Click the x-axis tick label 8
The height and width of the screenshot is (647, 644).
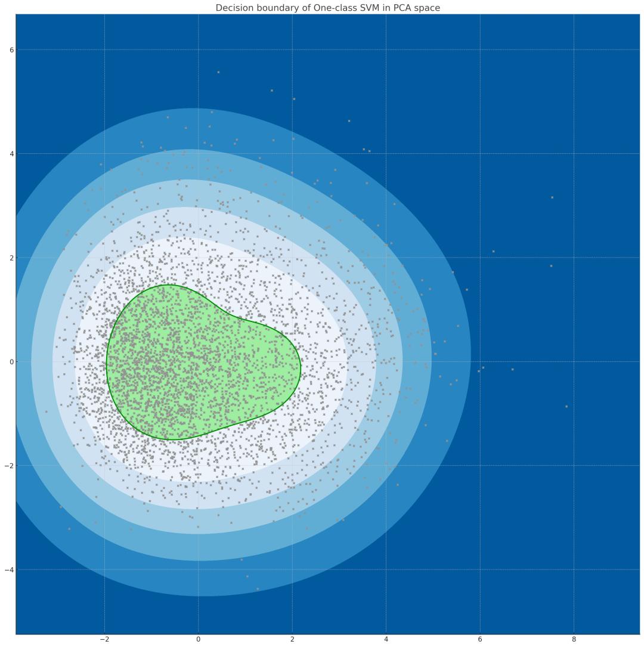click(574, 639)
